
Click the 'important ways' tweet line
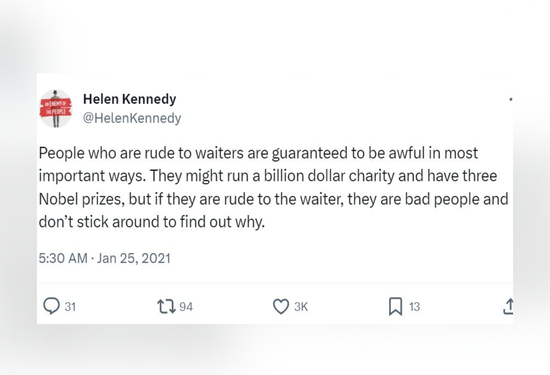click(268, 176)
